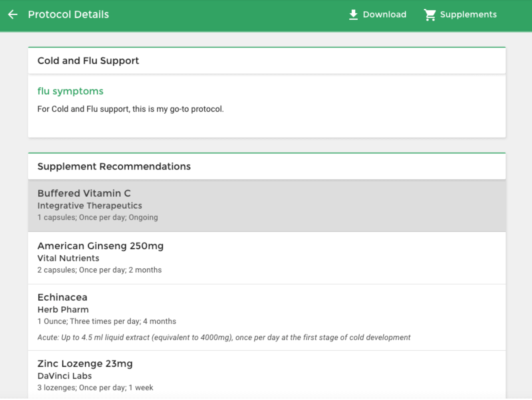Screen dimensions: 532x400
Task: Click the Echinacea acute dosage note
Action: pos(224,337)
